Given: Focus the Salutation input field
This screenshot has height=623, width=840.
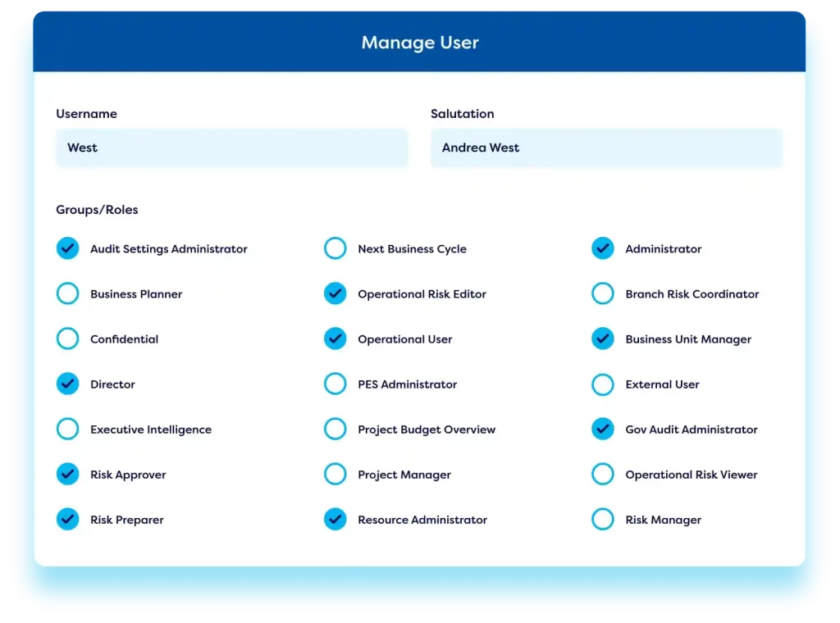Looking at the screenshot, I should 606,148.
